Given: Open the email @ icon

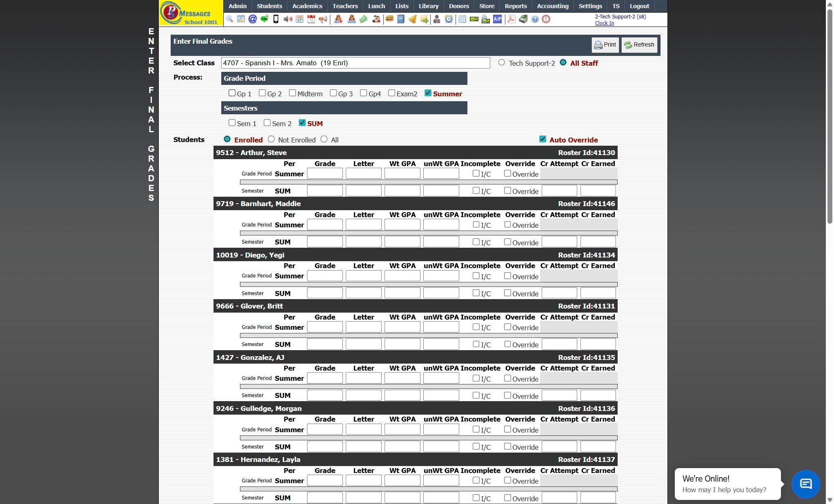Looking at the screenshot, I should tap(252, 19).
